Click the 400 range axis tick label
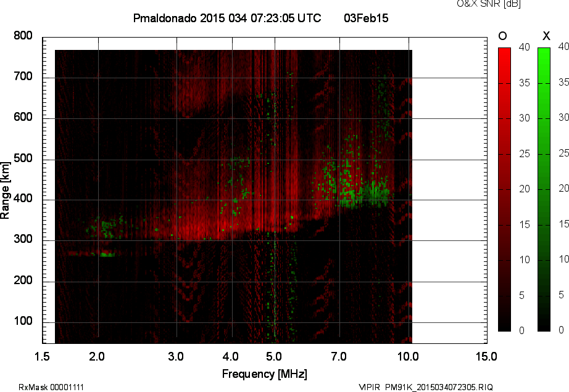Screen dimensions: 569x392 [x=23, y=198]
